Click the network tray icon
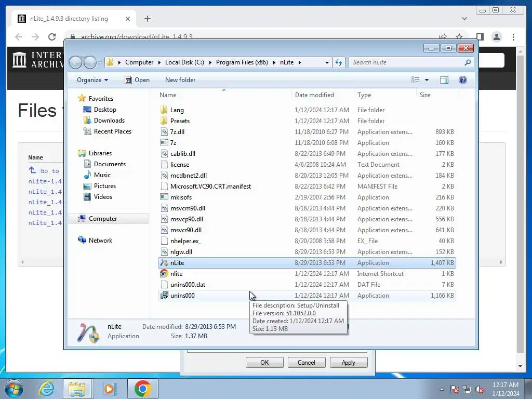 (x=467, y=389)
